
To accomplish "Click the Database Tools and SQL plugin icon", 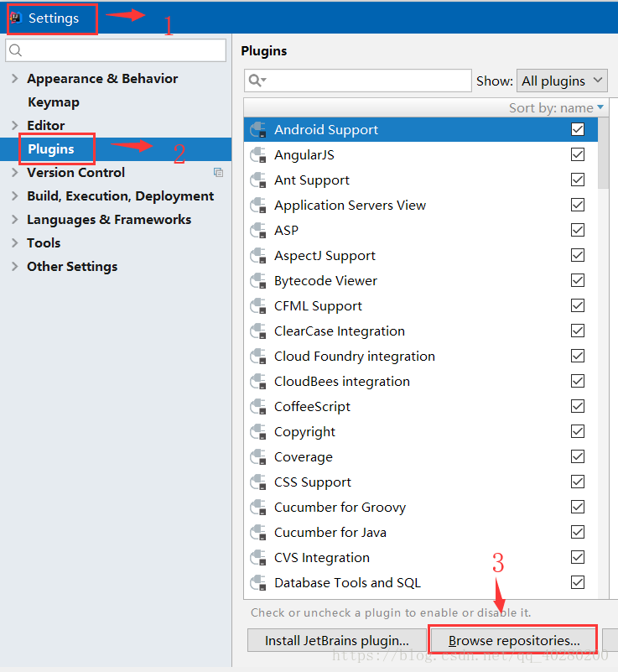I will (x=258, y=583).
